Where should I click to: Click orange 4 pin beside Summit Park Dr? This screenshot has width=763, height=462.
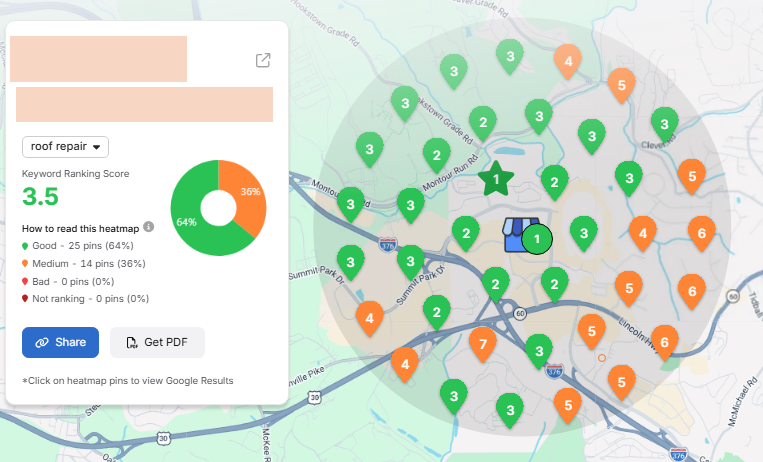pos(370,318)
